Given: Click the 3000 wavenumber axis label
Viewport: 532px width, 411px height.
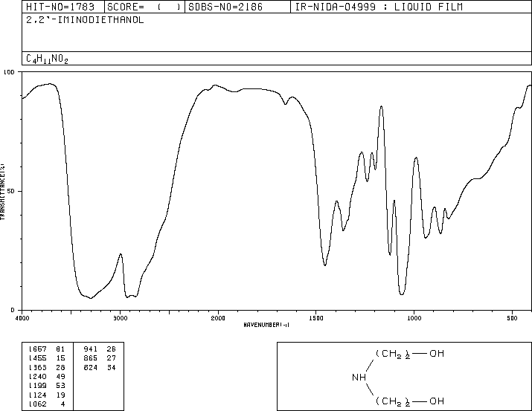Looking at the screenshot, I should (120, 318).
